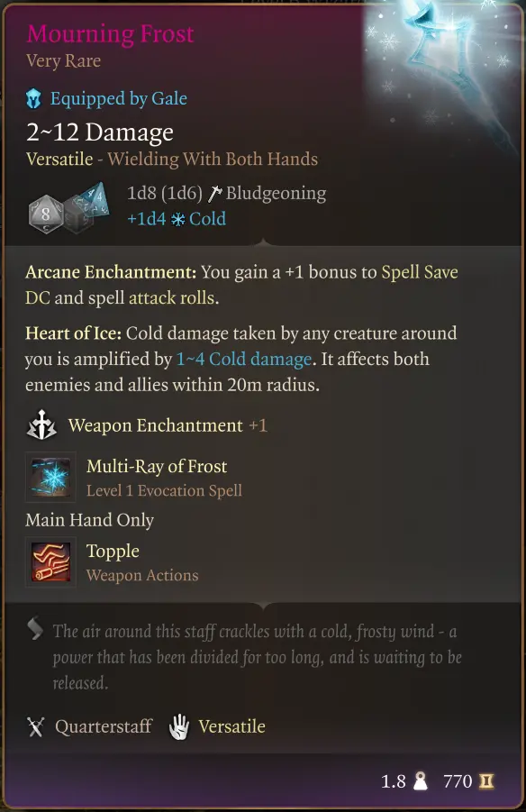Click the crossed Quarterstaff icon
This screenshot has height=812, width=526.
pos(36,727)
